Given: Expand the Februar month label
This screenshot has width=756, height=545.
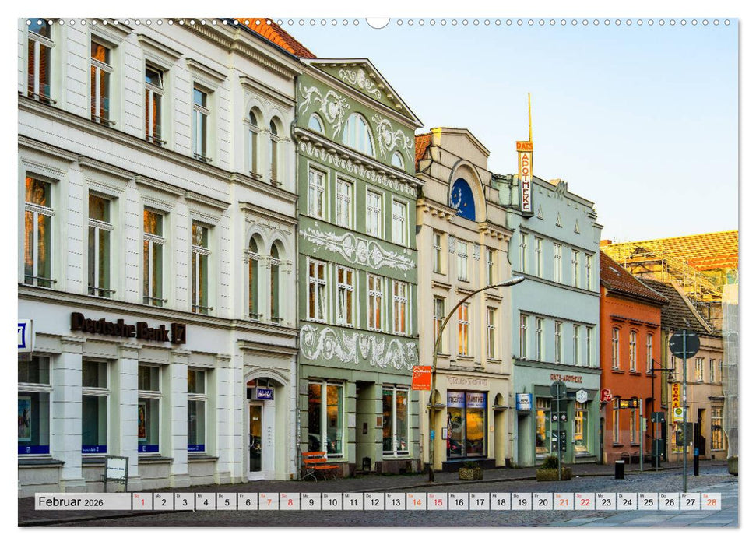Looking at the screenshot, I should point(61,501).
